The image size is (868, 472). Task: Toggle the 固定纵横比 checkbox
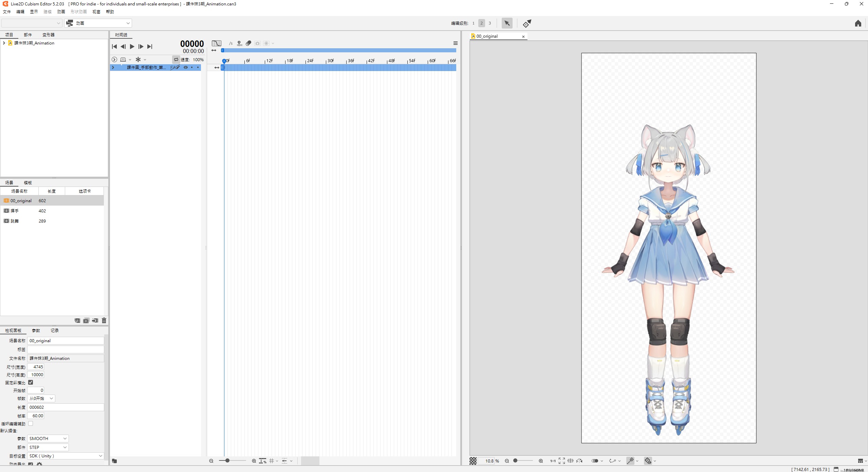point(31,383)
